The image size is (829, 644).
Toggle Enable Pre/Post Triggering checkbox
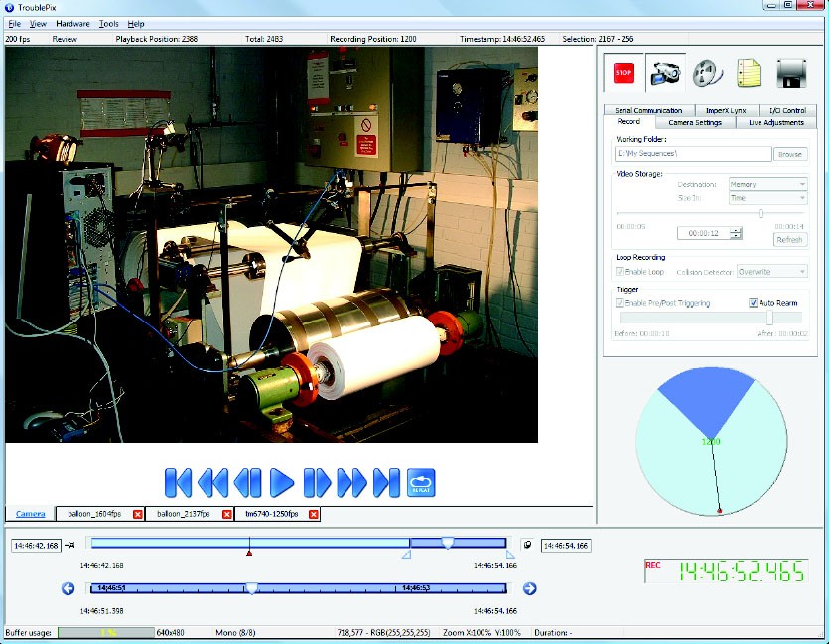pyautogui.click(x=621, y=303)
